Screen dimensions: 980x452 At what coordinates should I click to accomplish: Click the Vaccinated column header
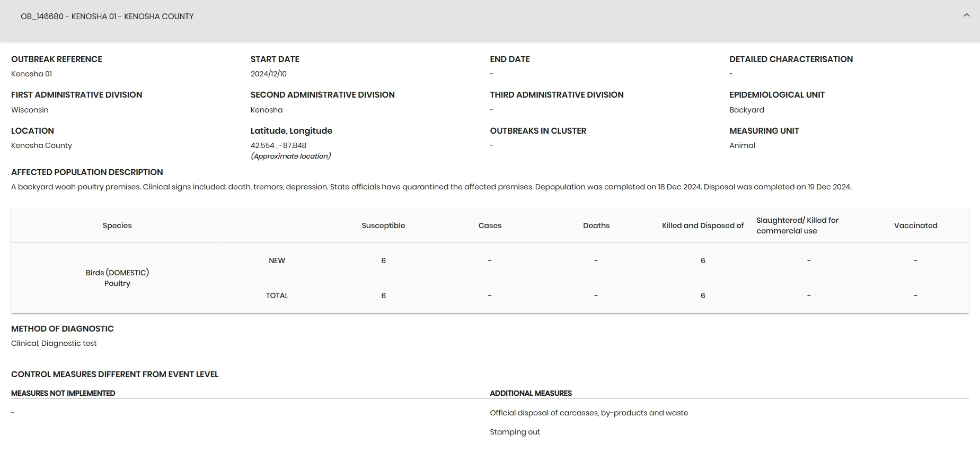pos(915,225)
